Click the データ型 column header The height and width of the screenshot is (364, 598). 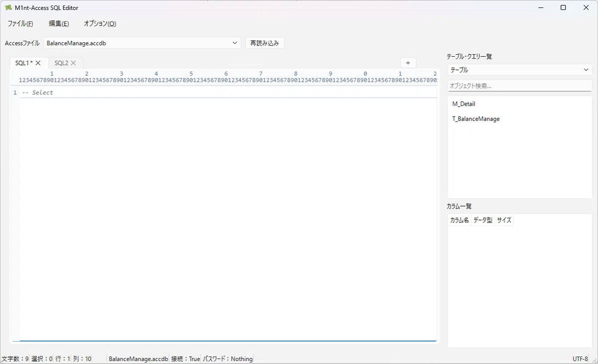pyautogui.click(x=483, y=220)
